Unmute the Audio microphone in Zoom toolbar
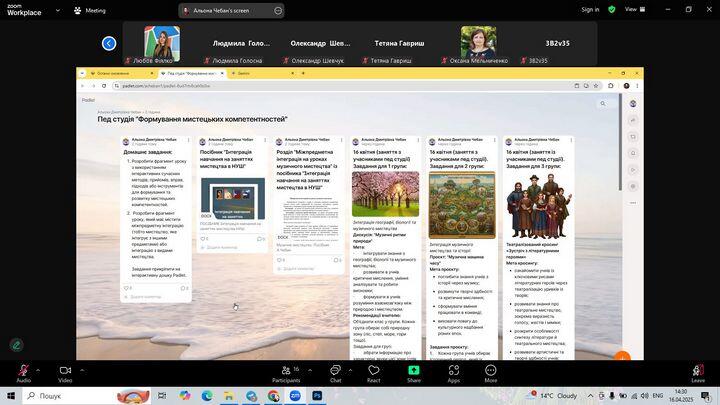The height and width of the screenshot is (405, 720). click(23, 371)
